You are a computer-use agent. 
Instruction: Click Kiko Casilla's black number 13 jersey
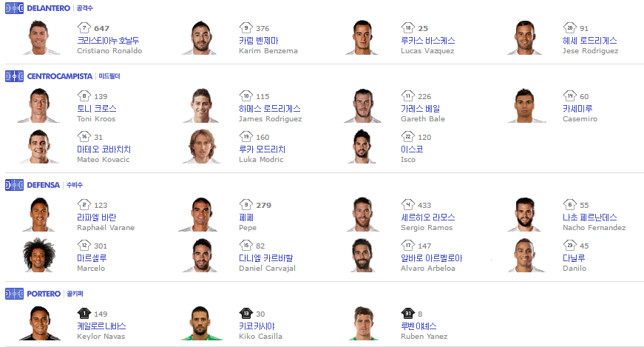(x=245, y=314)
